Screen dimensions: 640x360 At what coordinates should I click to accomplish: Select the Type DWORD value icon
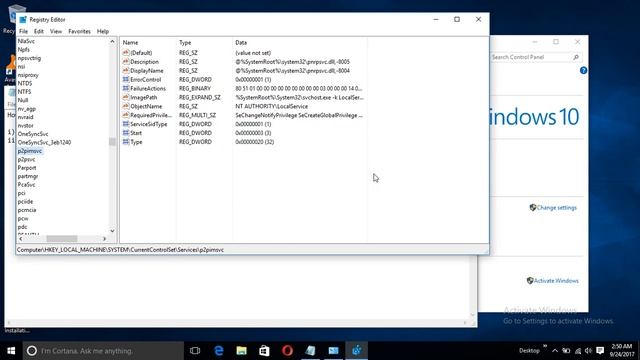click(126, 142)
